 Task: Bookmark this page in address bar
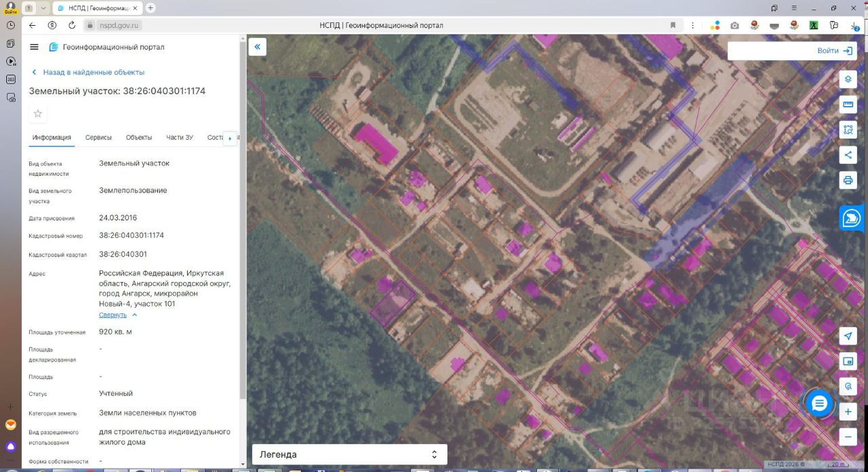pos(673,25)
